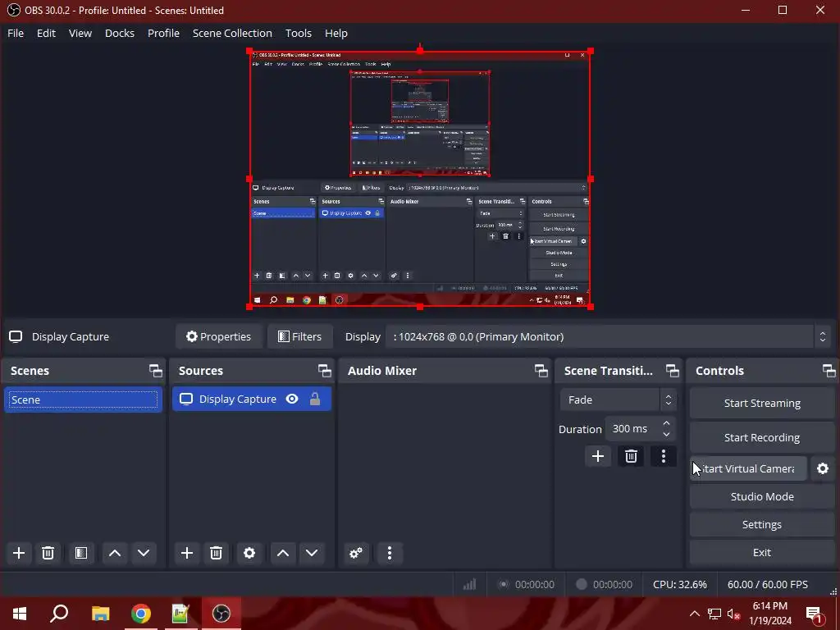Screen dimensions: 840x630
Task: Move source up in Sources list
Action: pyautogui.click(x=283, y=553)
